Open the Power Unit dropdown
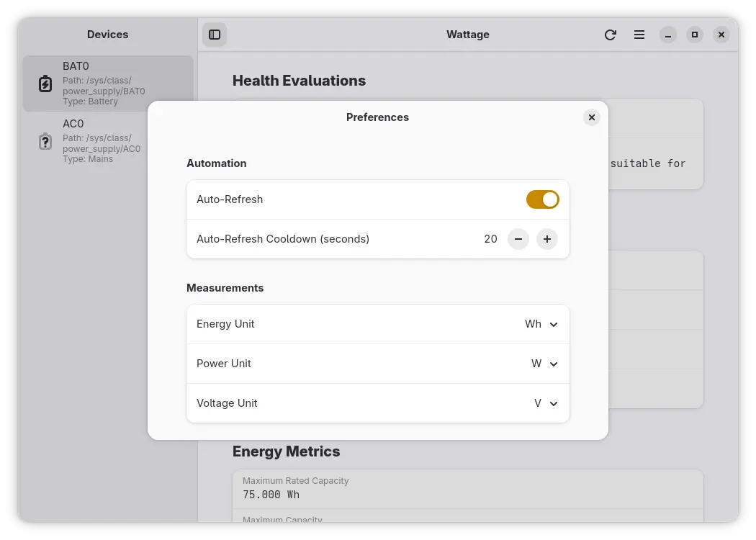This screenshot has height=540, width=756. point(544,364)
